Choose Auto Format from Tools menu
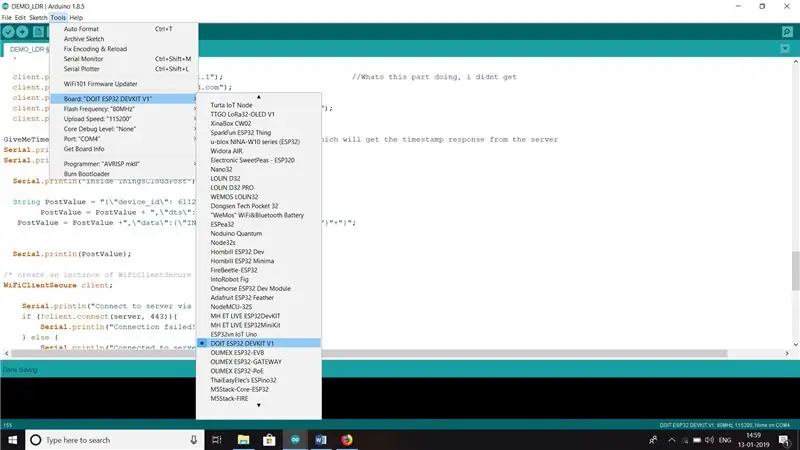The height and width of the screenshot is (450, 800). (124, 29)
